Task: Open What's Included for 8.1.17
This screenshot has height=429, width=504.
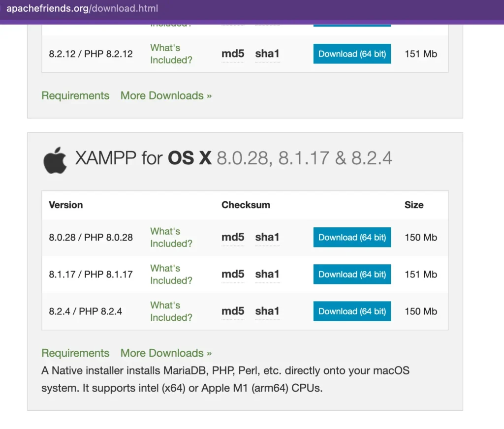Action: (x=171, y=274)
